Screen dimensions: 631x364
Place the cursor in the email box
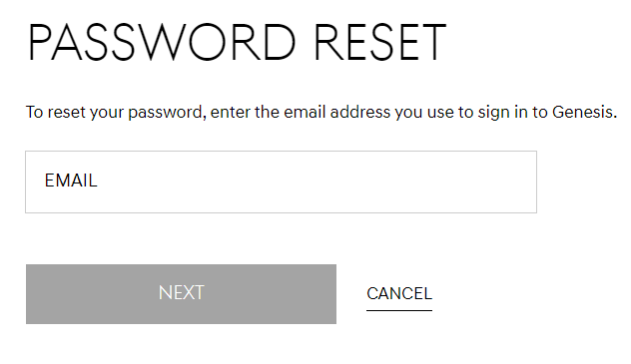tap(281, 182)
